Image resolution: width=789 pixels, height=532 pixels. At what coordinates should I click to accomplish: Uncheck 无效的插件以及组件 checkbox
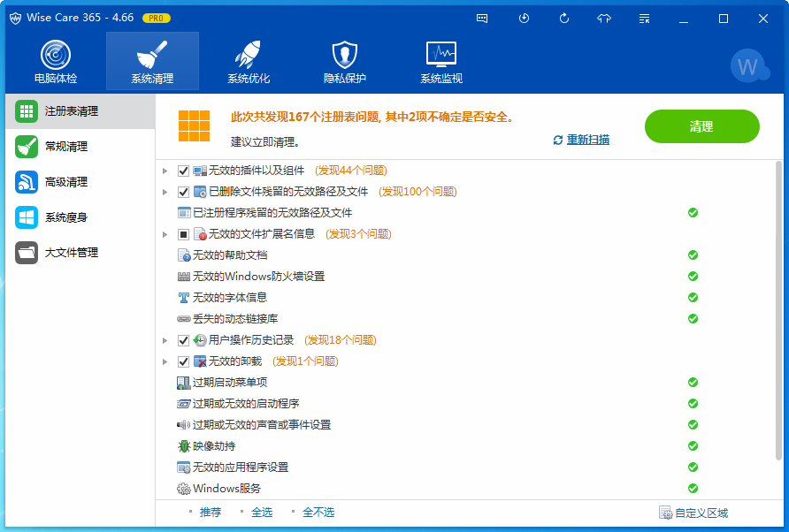tap(184, 171)
